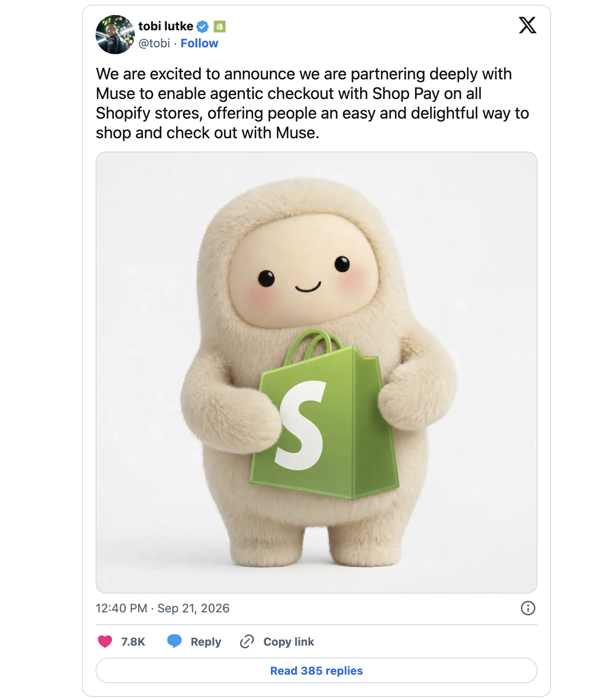The image size is (616, 699).
Task: Click the mascot's smiling face
Action: pyautogui.click(x=304, y=273)
